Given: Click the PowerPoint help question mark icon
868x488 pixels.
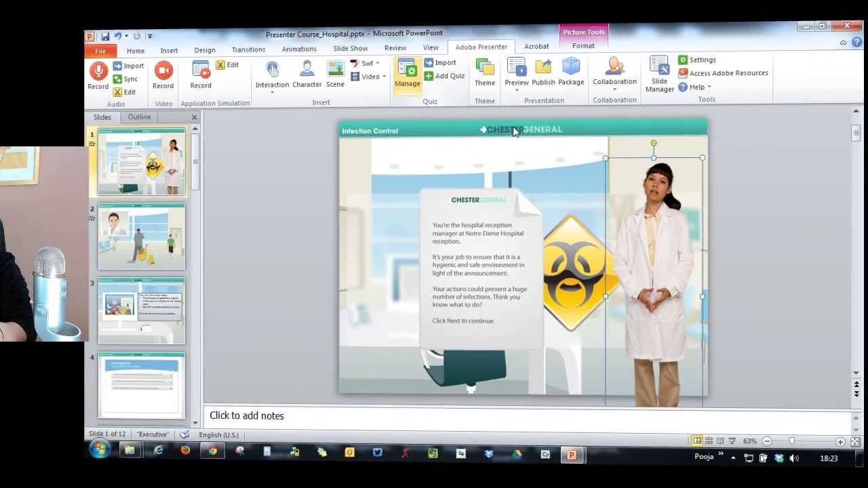Looking at the screenshot, I should tap(856, 41).
